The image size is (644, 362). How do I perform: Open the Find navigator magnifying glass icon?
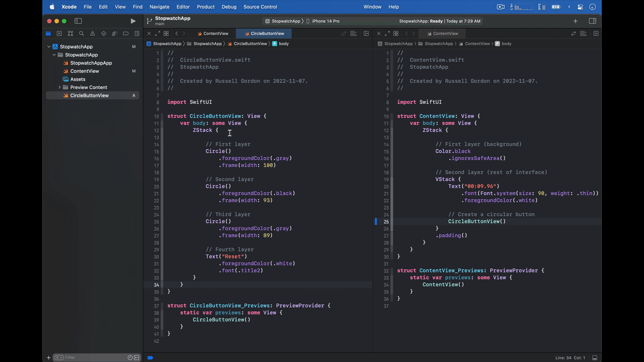tap(81, 33)
